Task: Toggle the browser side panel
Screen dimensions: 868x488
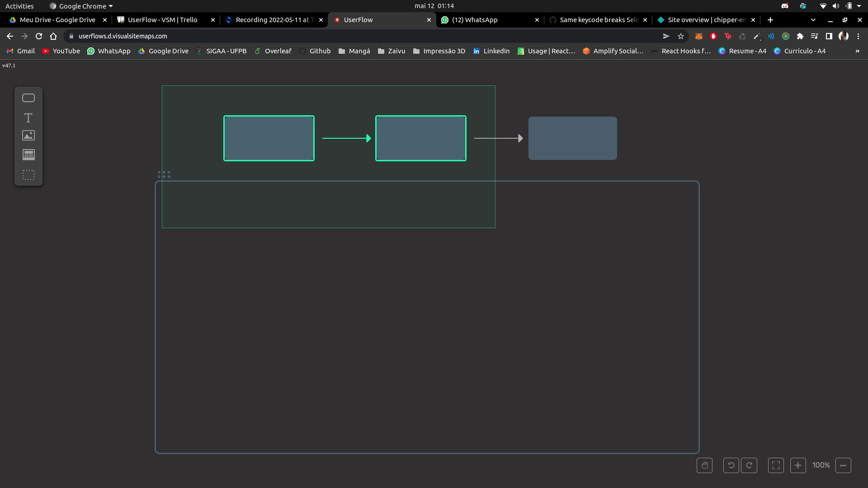Action: tap(829, 36)
